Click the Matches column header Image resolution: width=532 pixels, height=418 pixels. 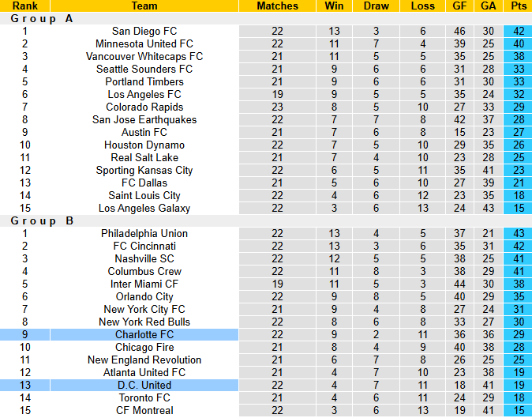tap(278, 6)
